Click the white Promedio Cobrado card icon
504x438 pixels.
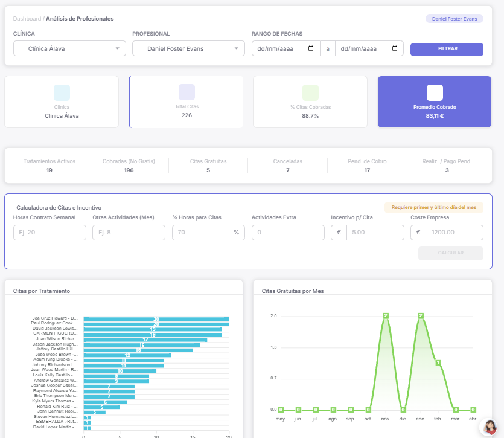pos(435,92)
